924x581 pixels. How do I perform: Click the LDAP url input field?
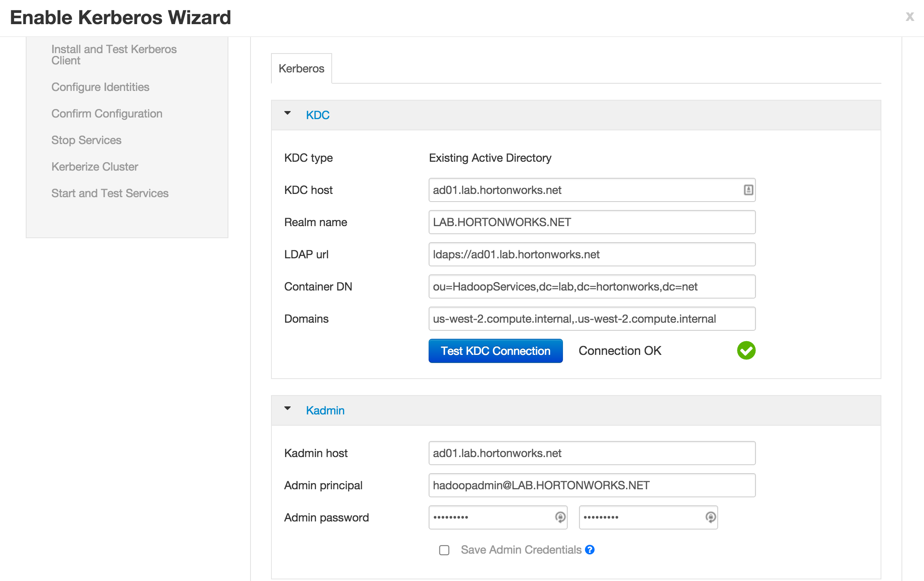click(592, 254)
